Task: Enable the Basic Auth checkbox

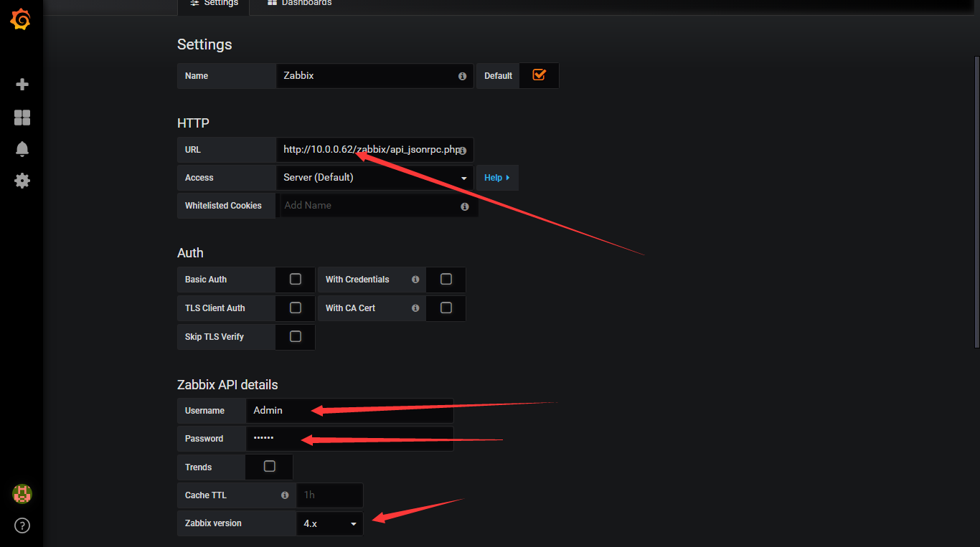Action: (x=296, y=279)
